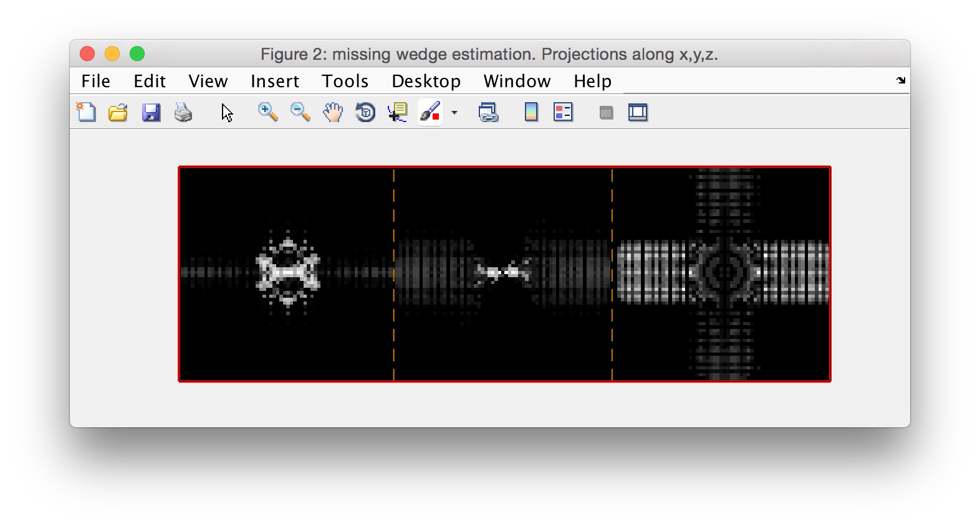Insert Legend using toolbar icon
The width and height of the screenshot is (980, 527).
564,113
